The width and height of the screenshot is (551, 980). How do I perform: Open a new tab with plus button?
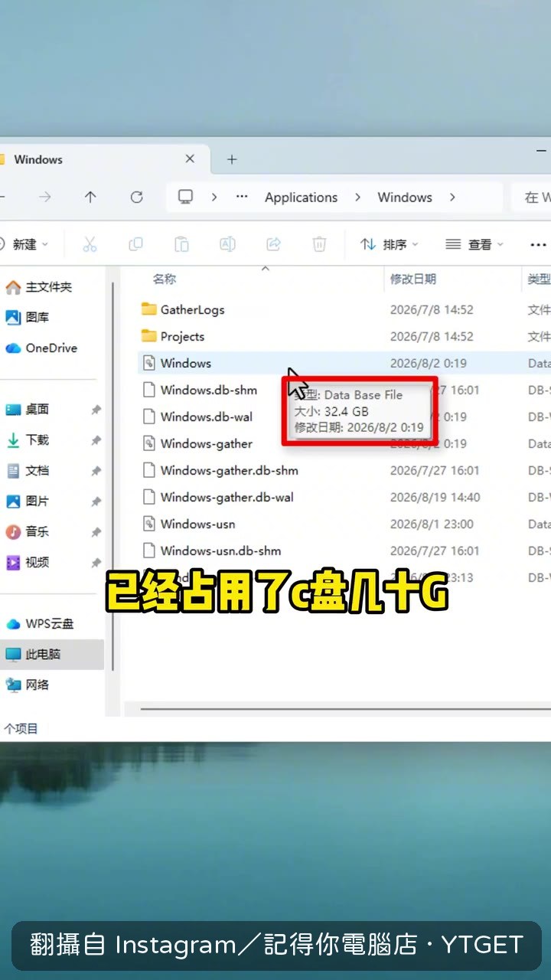pos(232,159)
